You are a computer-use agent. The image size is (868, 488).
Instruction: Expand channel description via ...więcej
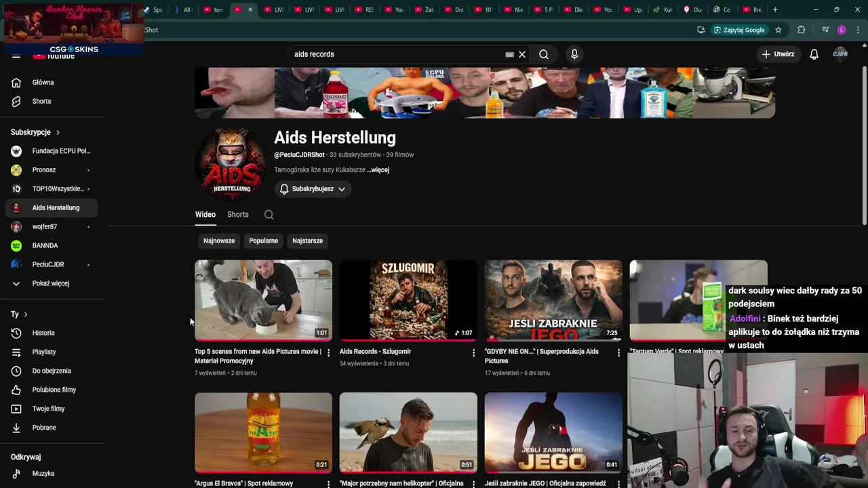(x=378, y=170)
